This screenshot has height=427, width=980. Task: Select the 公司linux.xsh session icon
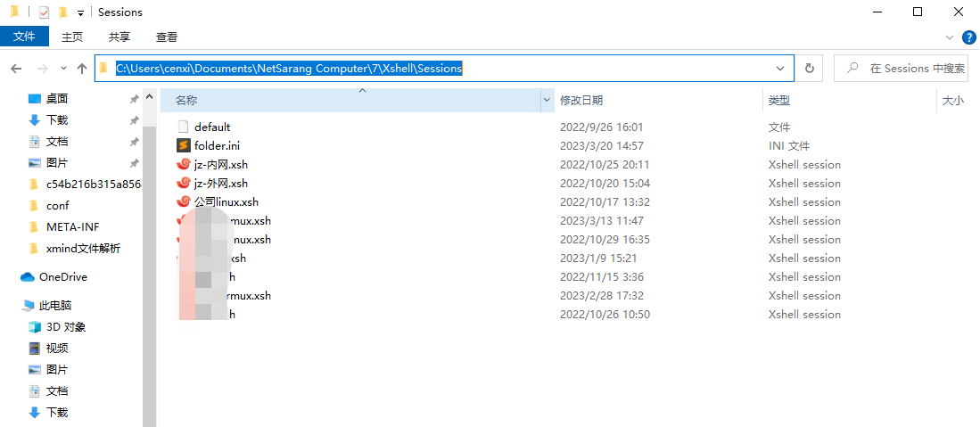[x=183, y=202]
